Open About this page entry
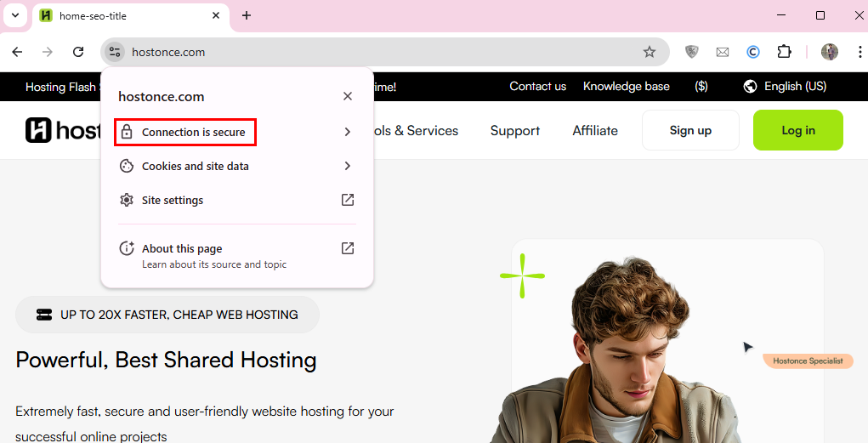Viewport: 868px width, 443px height. pyautogui.click(x=237, y=255)
